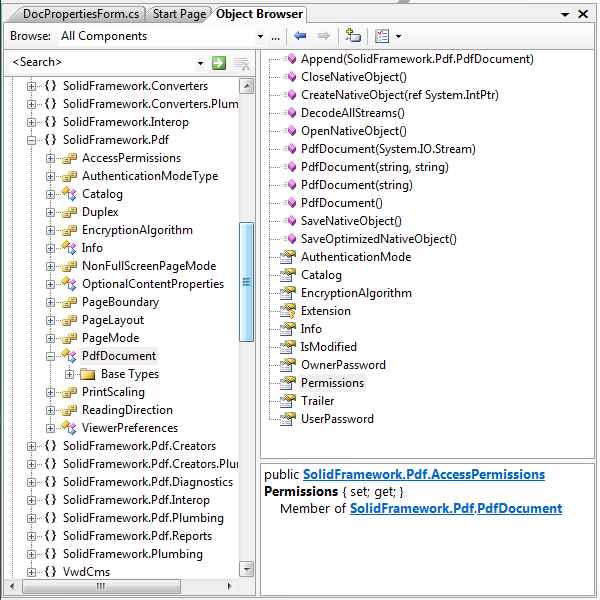This screenshot has width=600, height=600.
Task: Click the property icon beside Trailer
Action: point(288,401)
